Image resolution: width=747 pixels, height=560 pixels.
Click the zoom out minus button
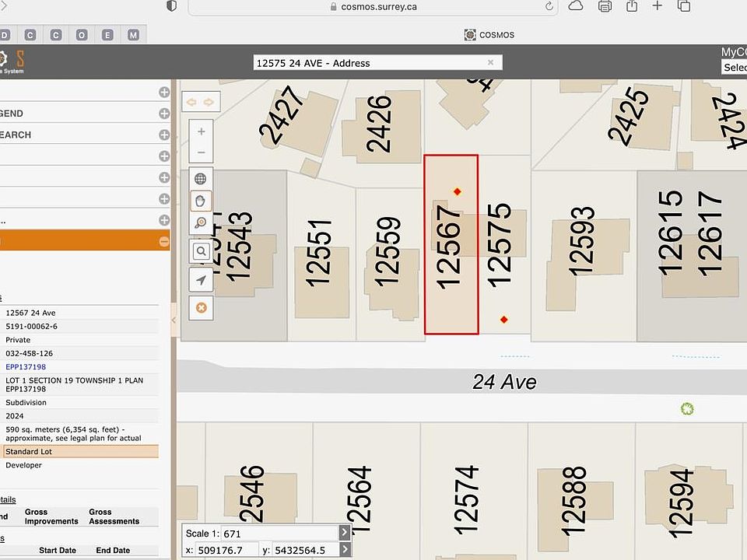(x=202, y=152)
